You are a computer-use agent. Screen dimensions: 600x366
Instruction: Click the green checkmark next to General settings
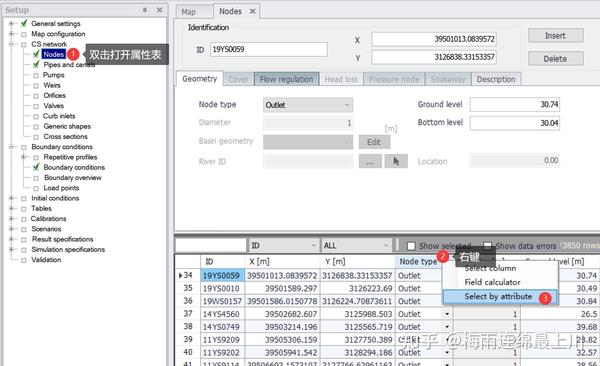(24, 23)
